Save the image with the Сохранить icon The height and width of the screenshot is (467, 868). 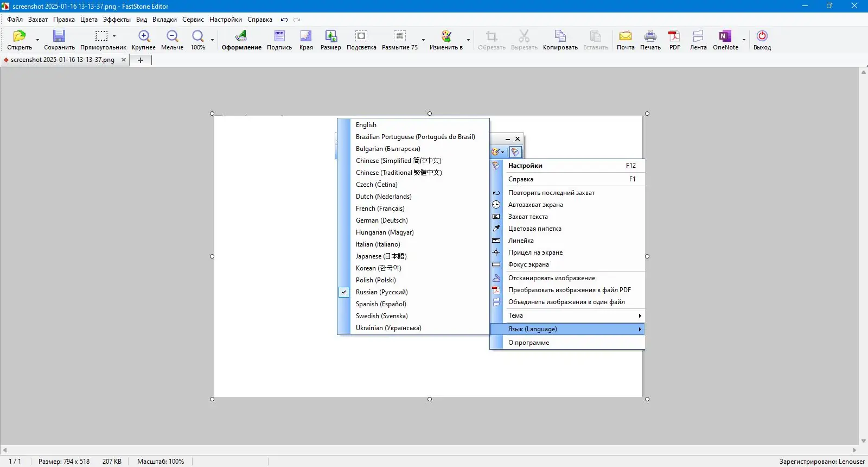59,36
